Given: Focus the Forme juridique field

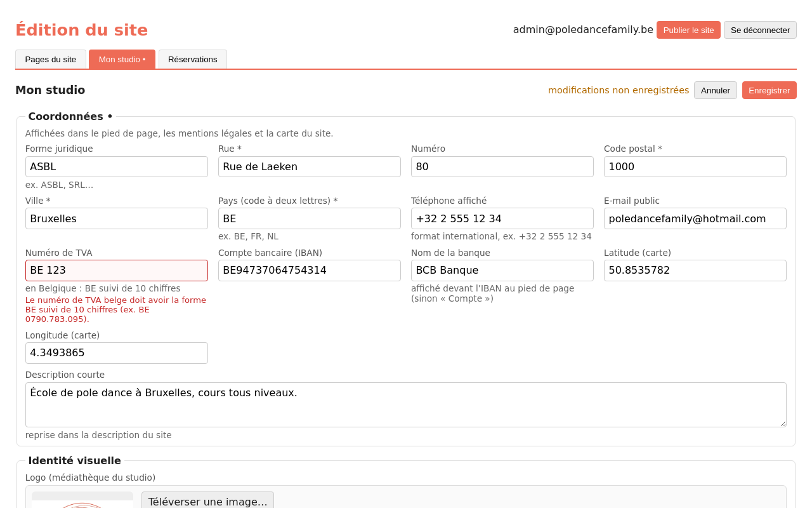Looking at the screenshot, I should pyautogui.click(x=117, y=166).
